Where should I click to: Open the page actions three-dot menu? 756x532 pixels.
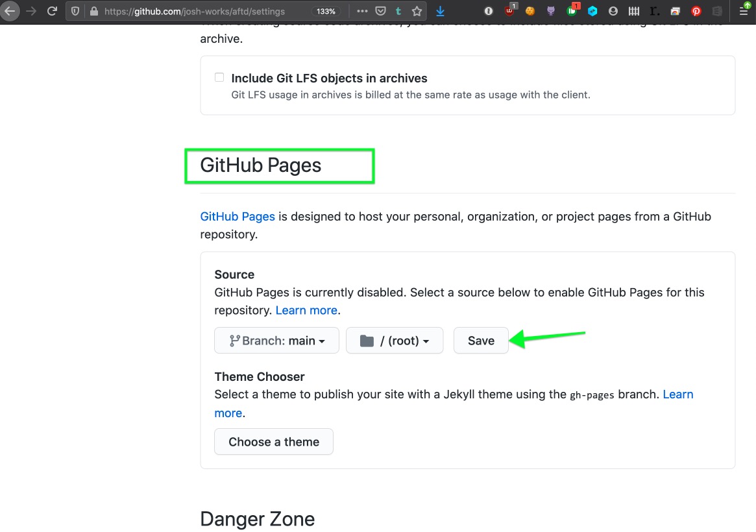tap(362, 11)
